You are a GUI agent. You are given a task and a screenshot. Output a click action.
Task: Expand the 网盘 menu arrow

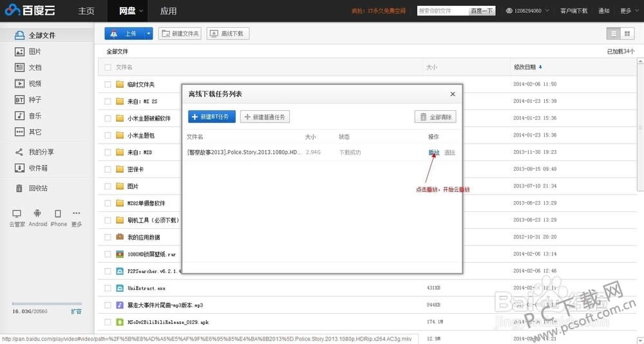point(141,11)
